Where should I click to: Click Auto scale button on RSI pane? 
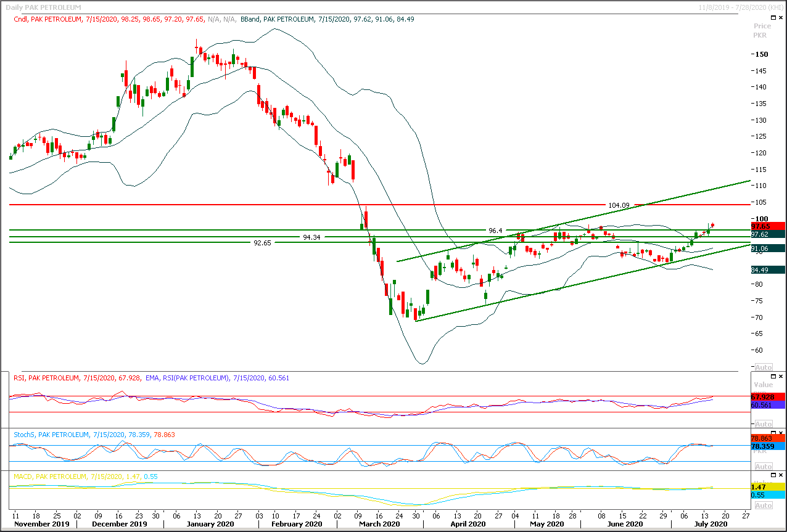pos(763,424)
